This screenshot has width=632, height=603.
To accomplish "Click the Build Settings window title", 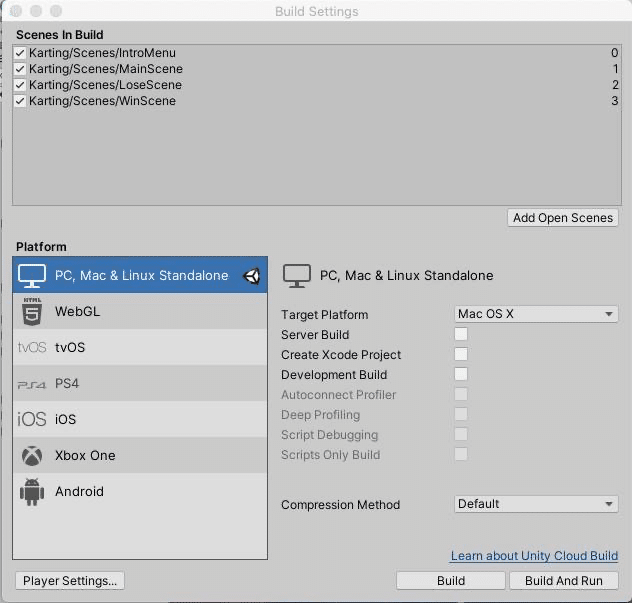I will 316,12.
